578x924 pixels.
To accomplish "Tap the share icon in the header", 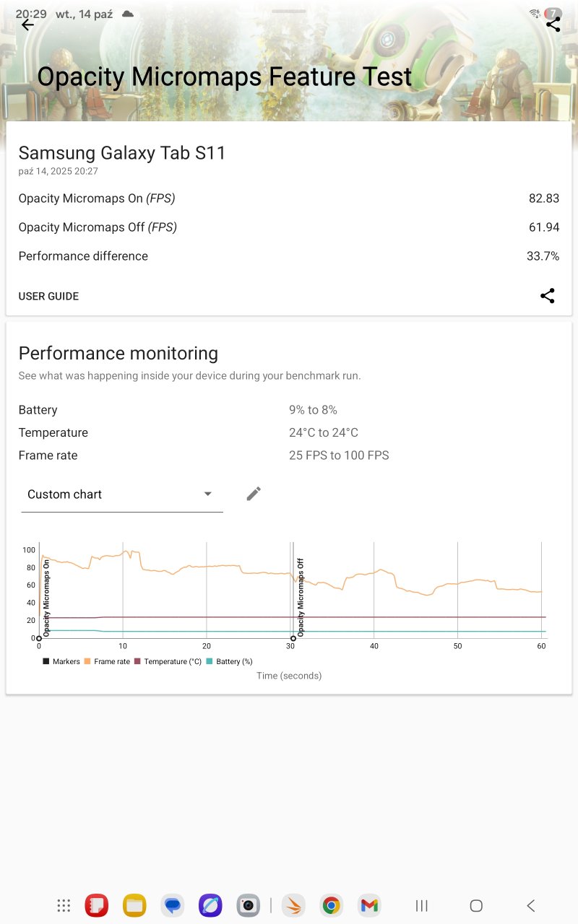I will (x=553, y=25).
